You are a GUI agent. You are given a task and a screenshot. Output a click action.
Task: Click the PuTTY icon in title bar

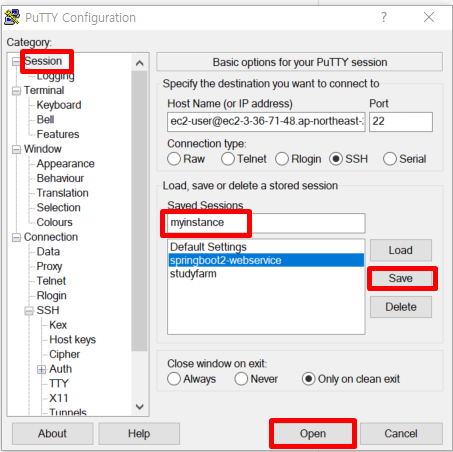click(x=12, y=17)
